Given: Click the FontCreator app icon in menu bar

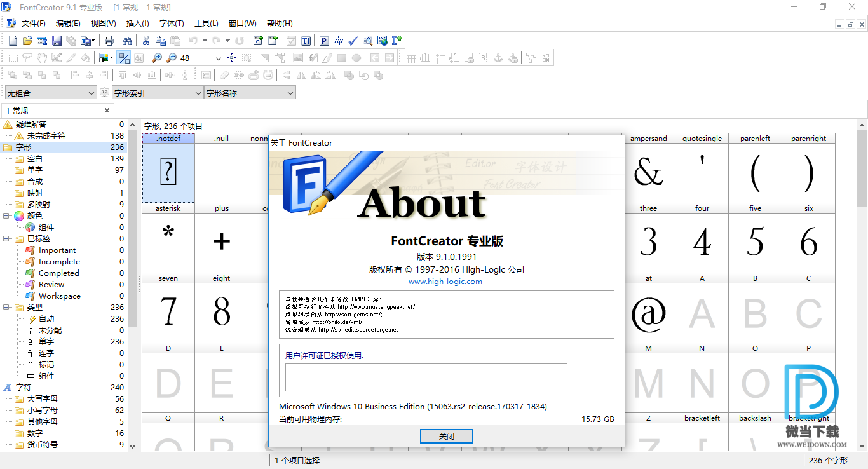Looking at the screenshot, I should [x=10, y=24].
